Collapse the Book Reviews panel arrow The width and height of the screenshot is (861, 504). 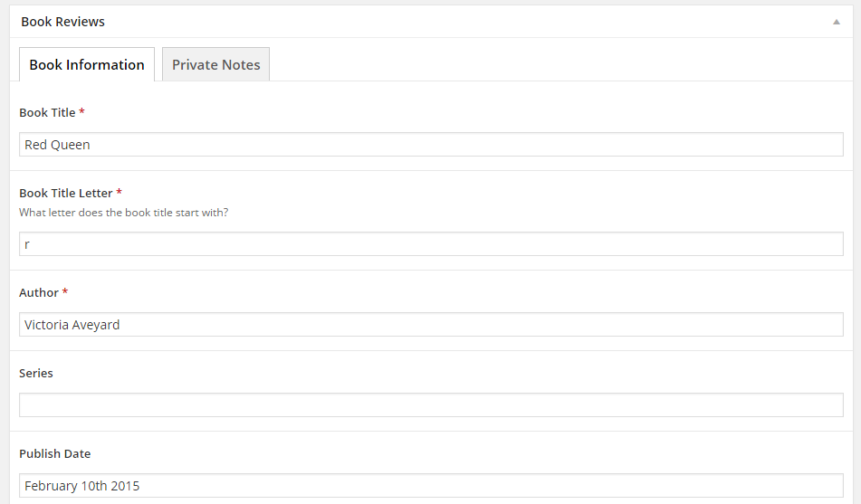(x=836, y=22)
